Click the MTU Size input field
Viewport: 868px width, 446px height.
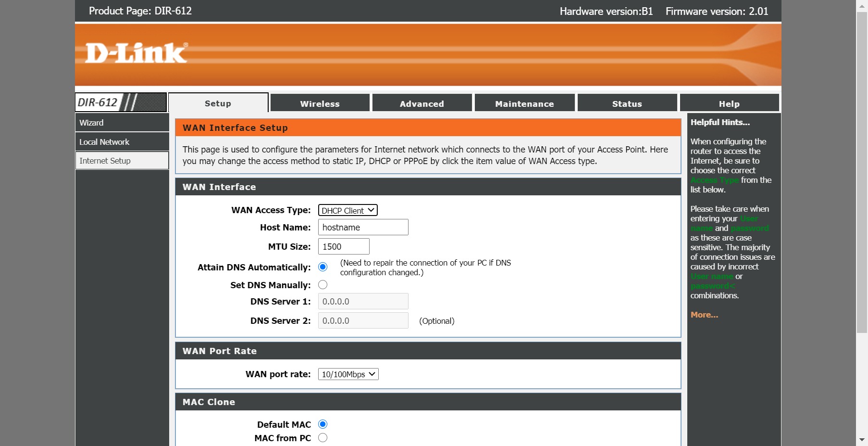pos(344,246)
